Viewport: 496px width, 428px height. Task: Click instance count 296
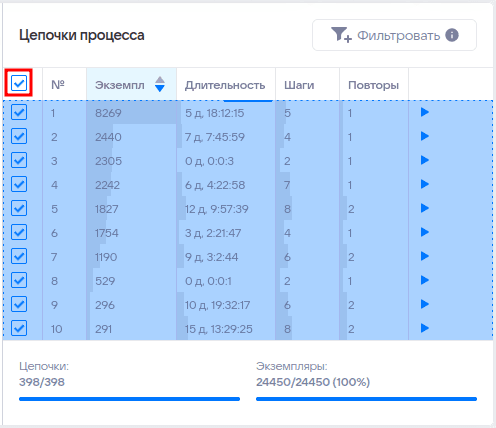(x=105, y=305)
